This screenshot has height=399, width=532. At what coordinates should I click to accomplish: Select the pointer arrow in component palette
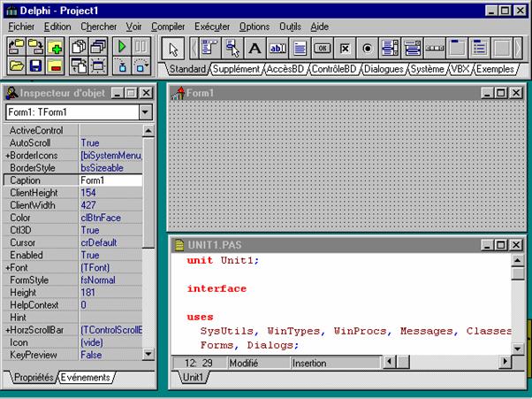[173, 49]
